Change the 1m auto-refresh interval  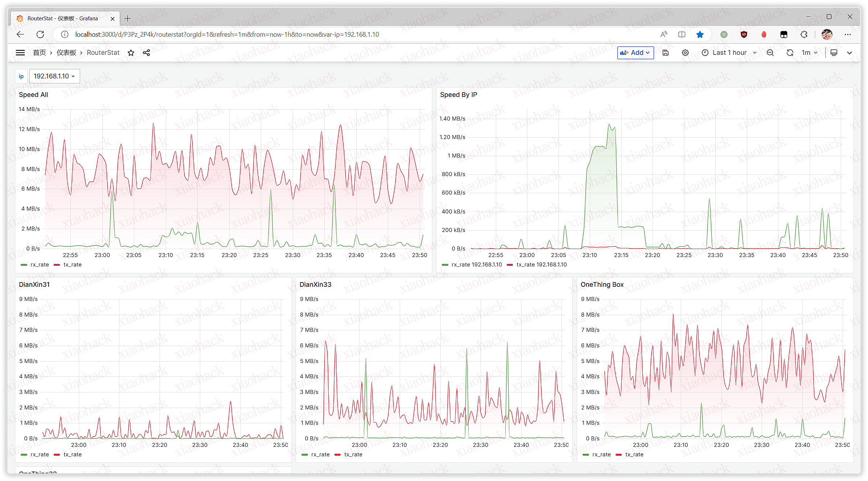coord(810,53)
